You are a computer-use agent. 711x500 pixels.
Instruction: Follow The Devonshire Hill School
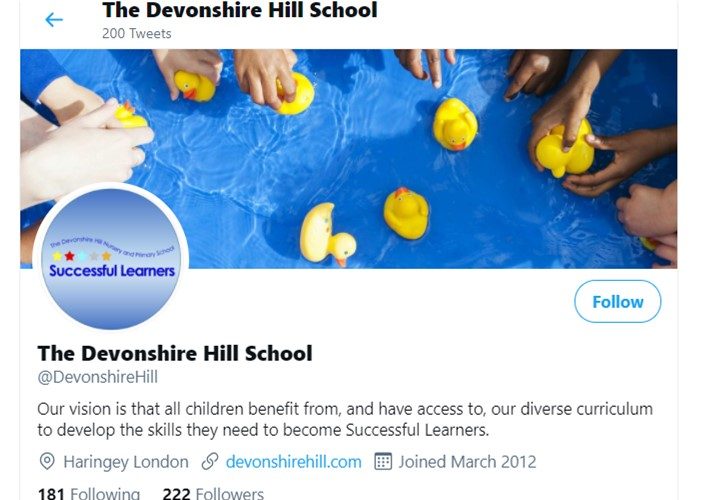pyautogui.click(x=618, y=301)
